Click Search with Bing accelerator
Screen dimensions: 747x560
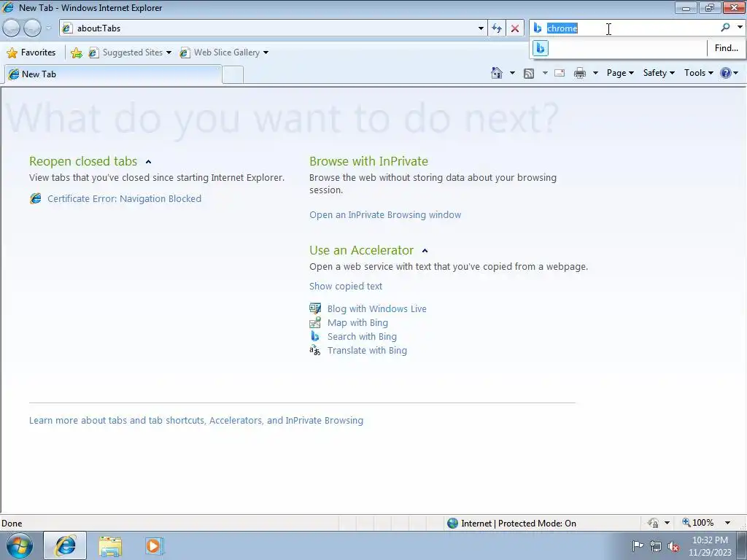tap(362, 336)
